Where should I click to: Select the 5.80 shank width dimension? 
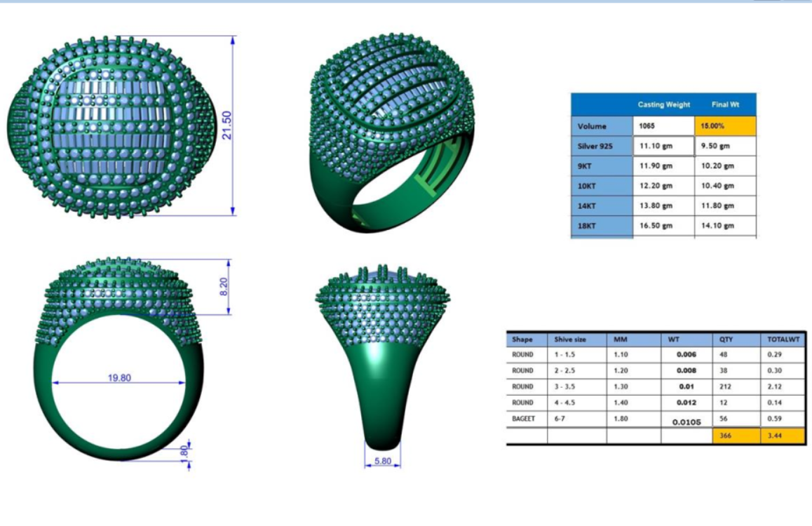[382, 461]
